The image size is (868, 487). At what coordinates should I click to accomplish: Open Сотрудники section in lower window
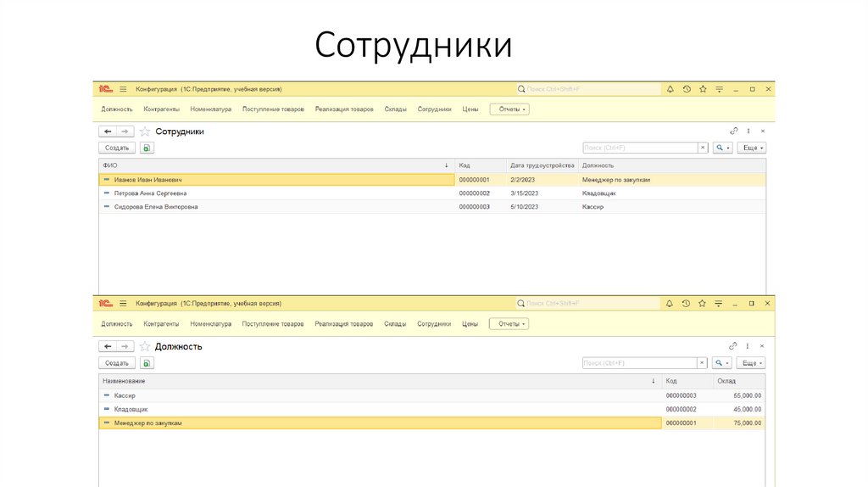tap(434, 323)
